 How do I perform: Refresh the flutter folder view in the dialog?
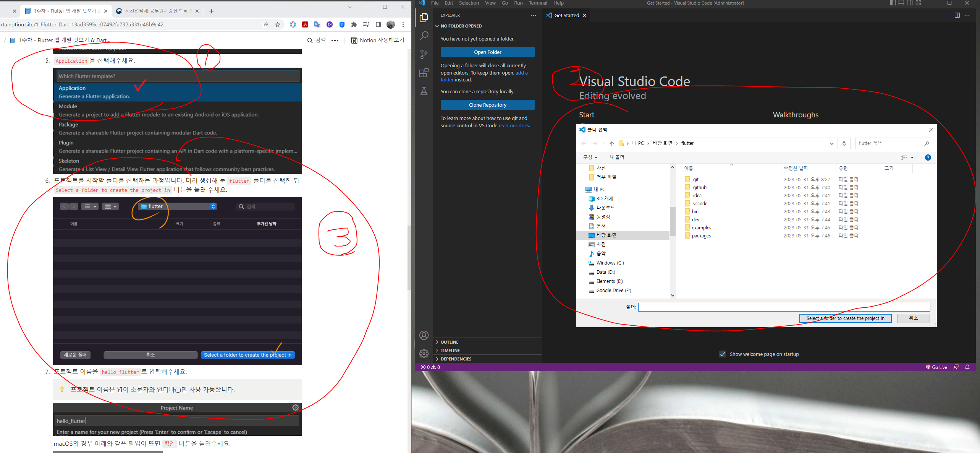coord(844,143)
